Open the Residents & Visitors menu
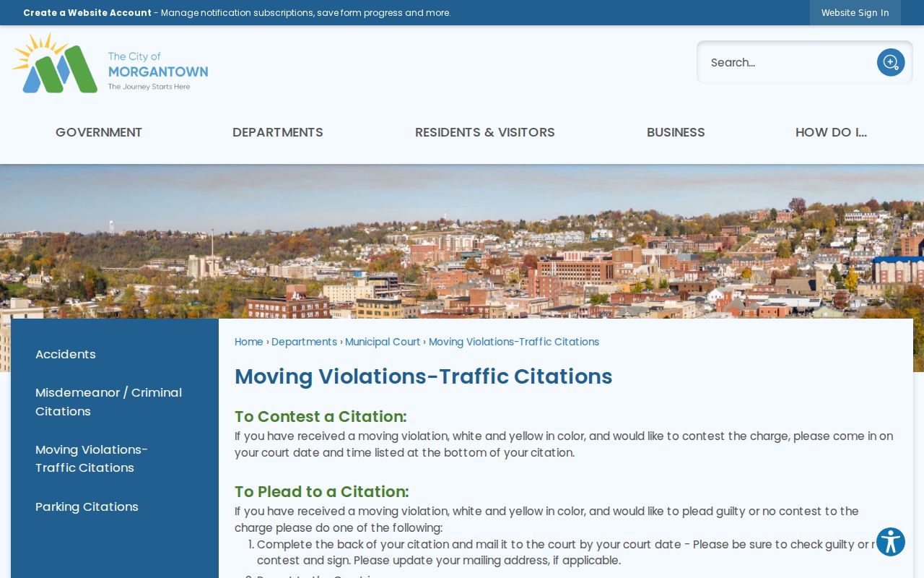Image resolution: width=924 pixels, height=578 pixels. tap(485, 132)
